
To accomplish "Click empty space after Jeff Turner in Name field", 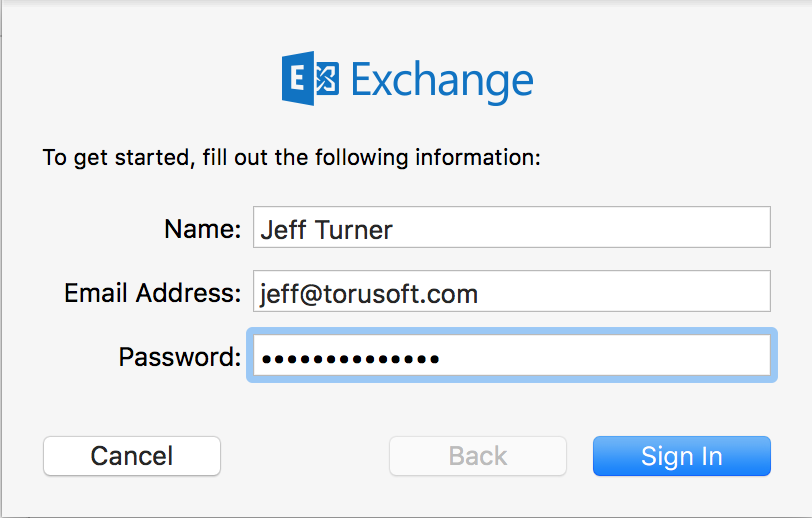I will tap(580, 227).
